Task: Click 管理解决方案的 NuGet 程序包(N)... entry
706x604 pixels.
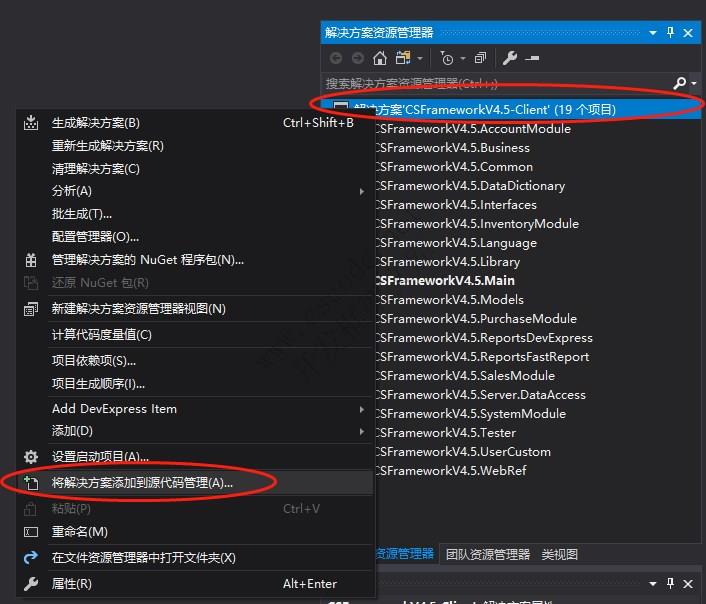Action: point(148,260)
